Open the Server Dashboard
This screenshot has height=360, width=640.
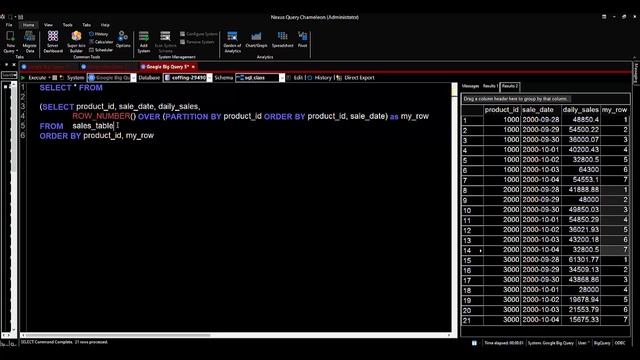click(x=53, y=42)
